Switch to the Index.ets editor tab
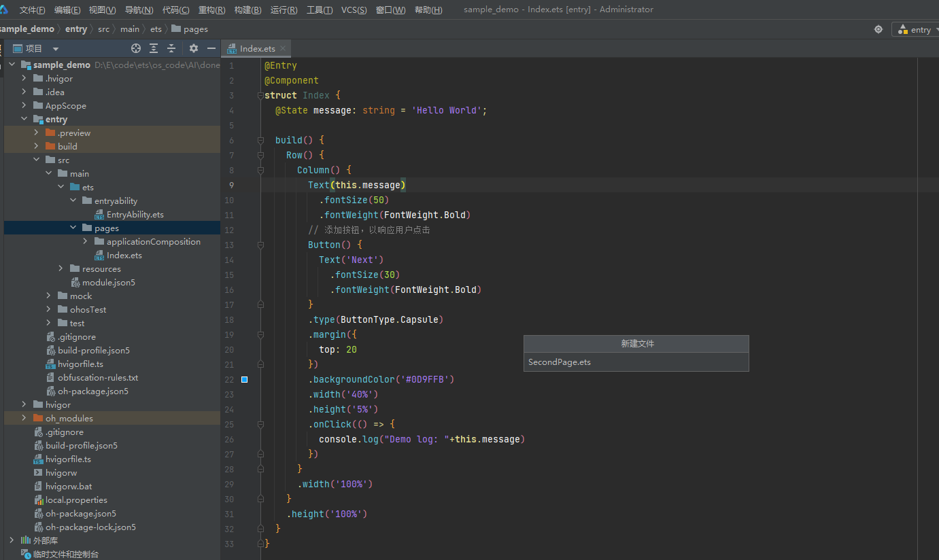The image size is (939, 560). 257,48
